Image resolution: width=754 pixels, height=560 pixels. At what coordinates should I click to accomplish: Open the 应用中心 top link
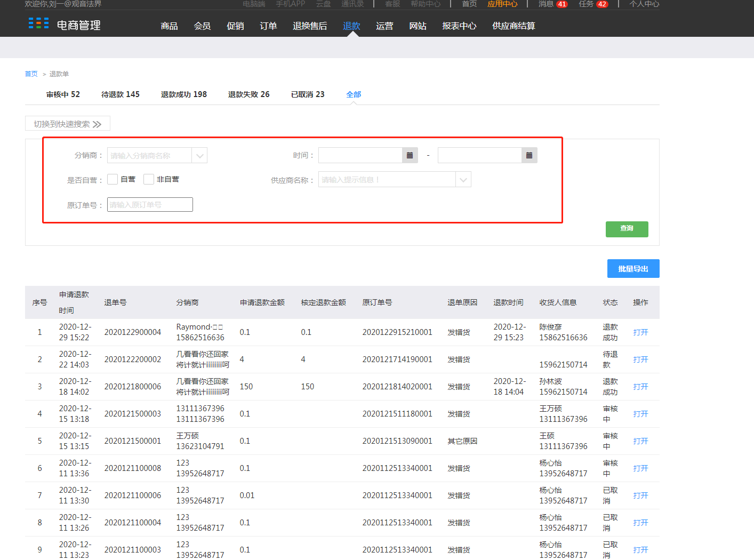tap(502, 4)
